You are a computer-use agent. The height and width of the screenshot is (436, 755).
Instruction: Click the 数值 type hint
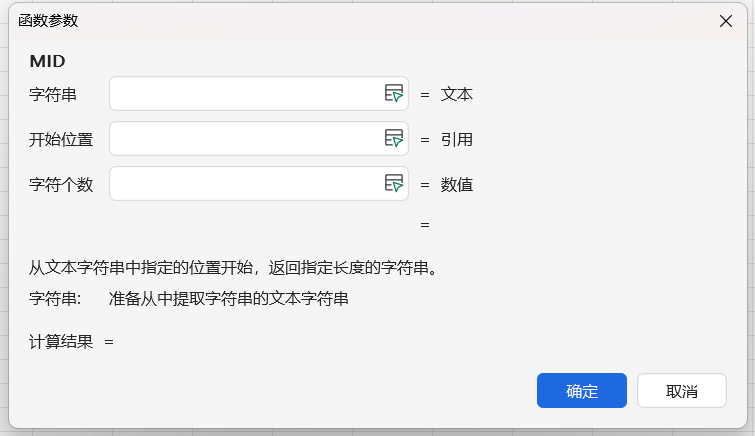(x=457, y=185)
